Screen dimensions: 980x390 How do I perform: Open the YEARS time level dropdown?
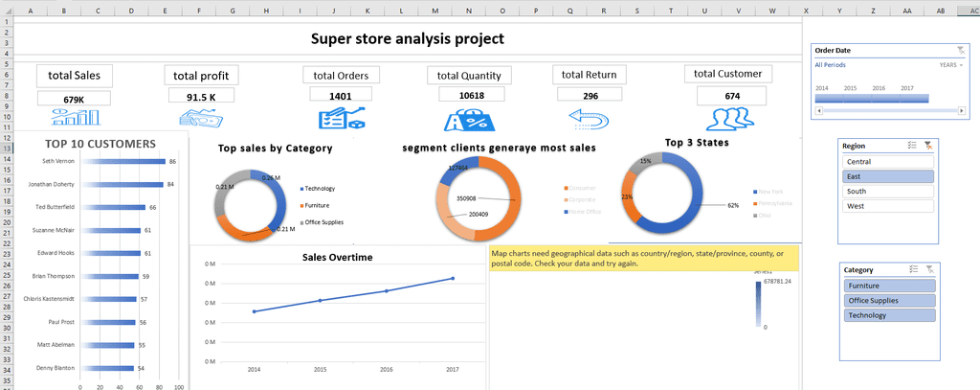coord(951,65)
